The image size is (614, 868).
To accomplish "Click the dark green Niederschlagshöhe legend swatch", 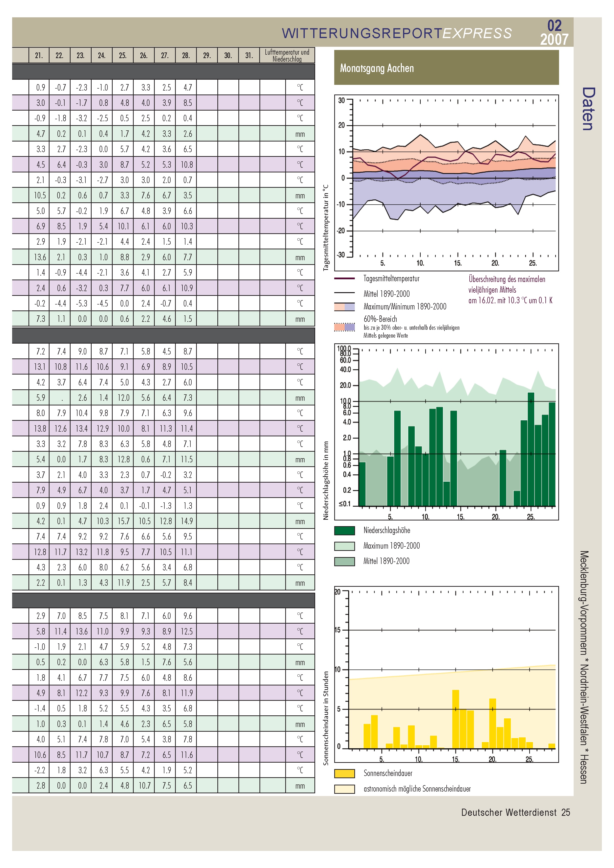I will tap(344, 530).
